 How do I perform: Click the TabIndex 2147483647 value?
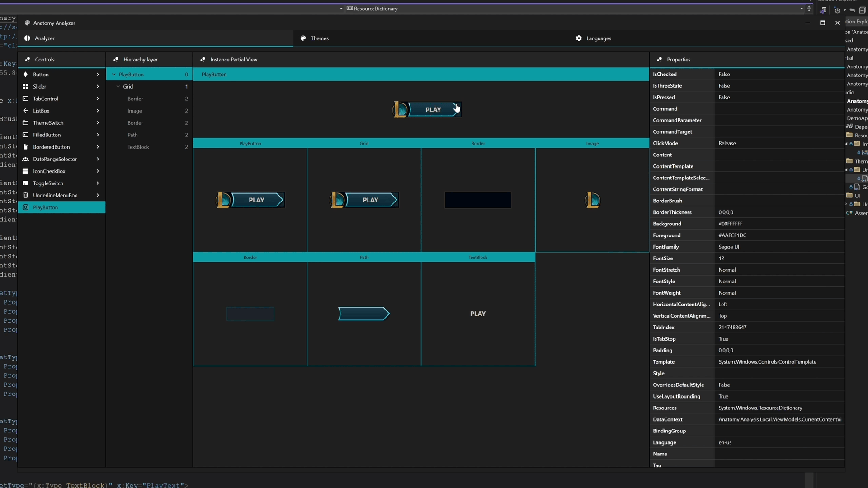point(779,327)
